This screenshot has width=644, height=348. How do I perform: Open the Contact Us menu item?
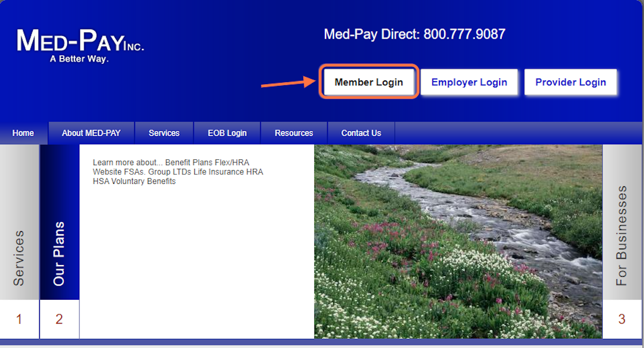[x=361, y=133]
